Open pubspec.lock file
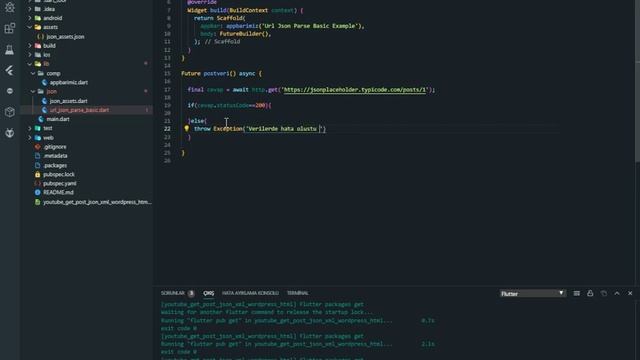 click(59, 174)
